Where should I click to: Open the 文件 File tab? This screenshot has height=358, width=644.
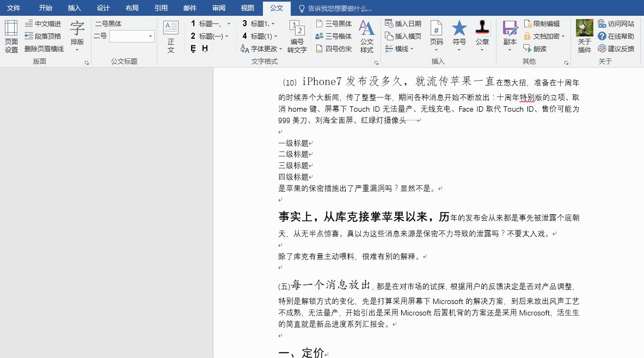[x=14, y=8]
